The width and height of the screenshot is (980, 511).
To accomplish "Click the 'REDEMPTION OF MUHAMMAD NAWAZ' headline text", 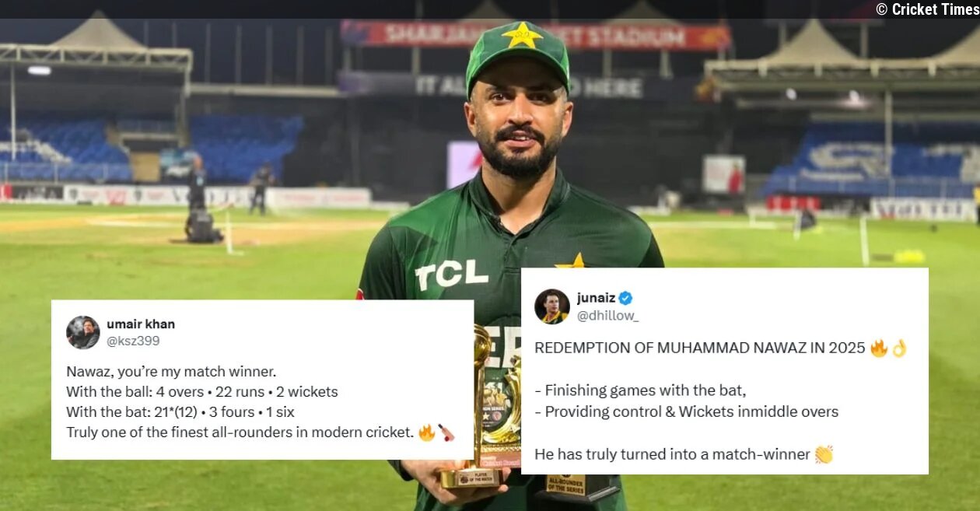I will coord(699,348).
